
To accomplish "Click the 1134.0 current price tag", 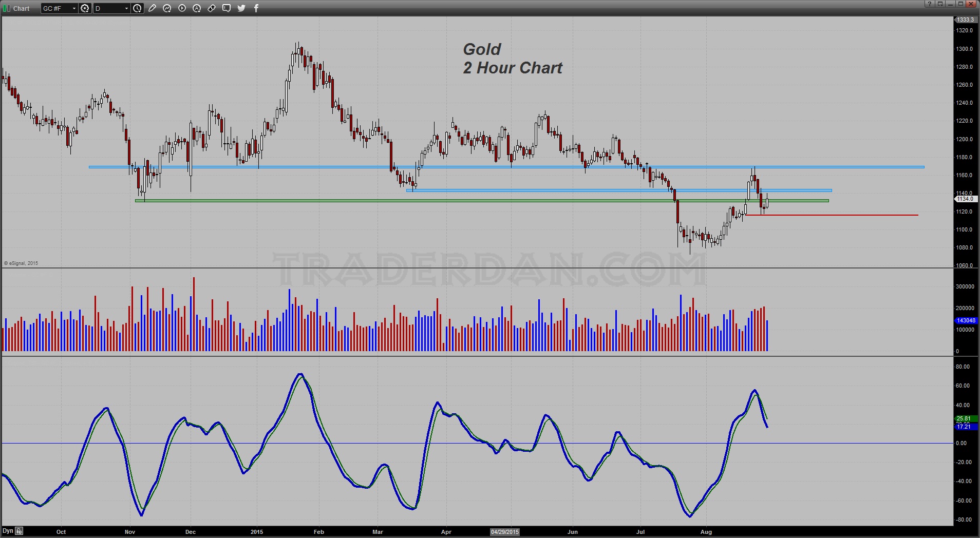I will coord(965,199).
